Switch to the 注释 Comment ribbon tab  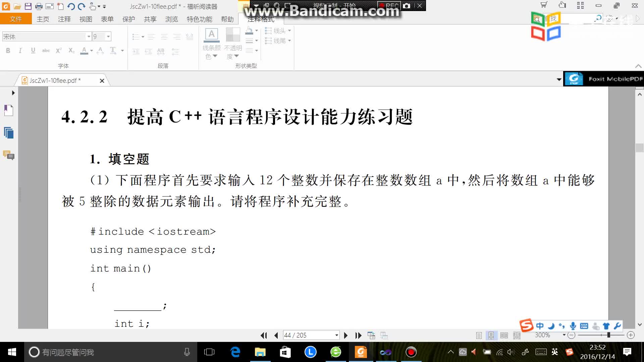[x=64, y=19]
